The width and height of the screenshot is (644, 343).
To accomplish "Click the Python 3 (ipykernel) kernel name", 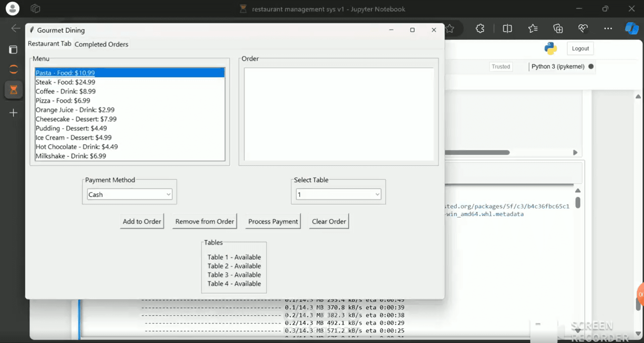I will pyautogui.click(x=558, y=67).
